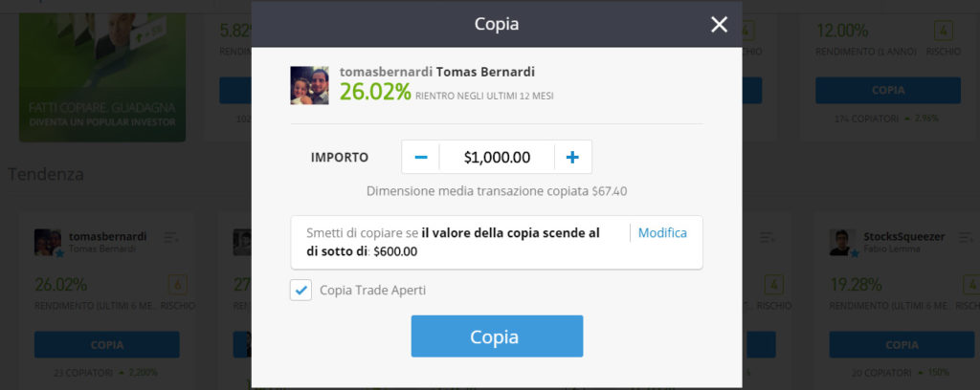
Task: Decrease the import amount with minus
Action: pos(421,158)
